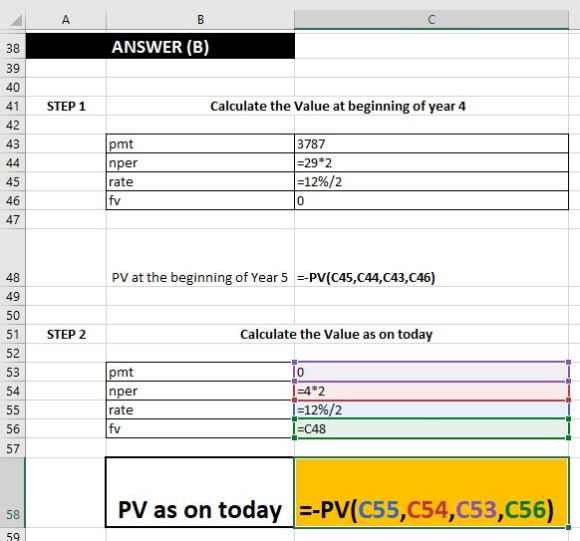580x541 pixels.
Task: Select the purple-highlighted pmt cell C53
Action: point(431,372)
